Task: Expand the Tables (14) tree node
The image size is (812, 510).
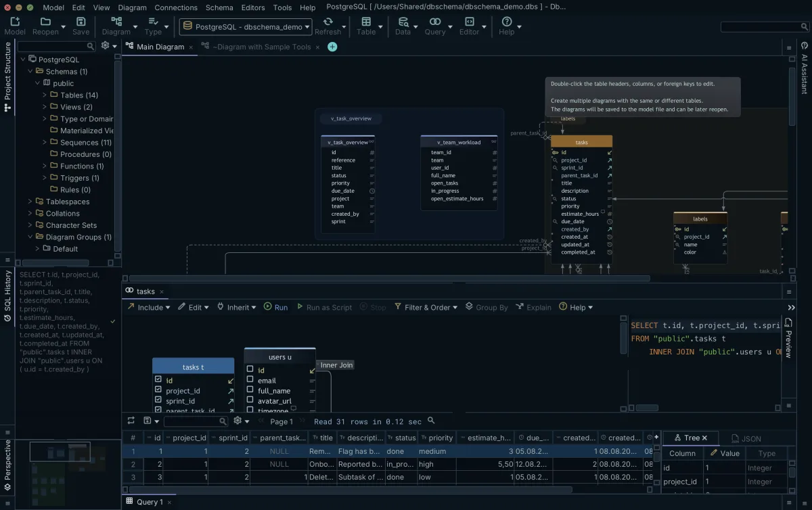Action: click(45, 95)
